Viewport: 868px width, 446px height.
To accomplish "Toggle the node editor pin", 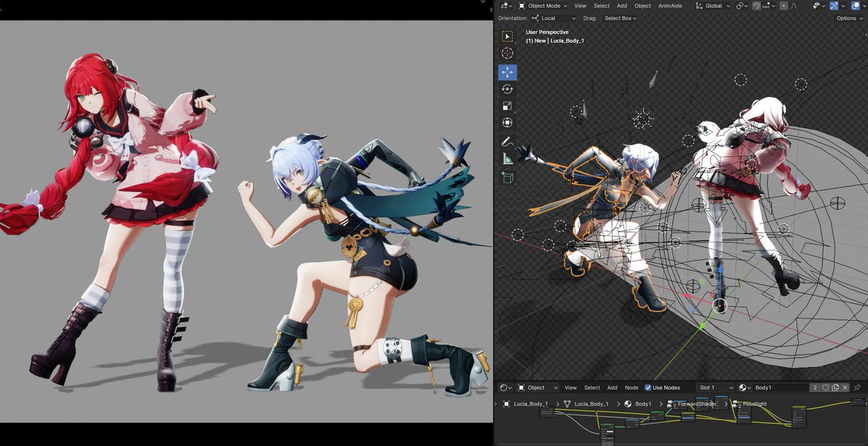I will pyautogui.click(x=857, y=387).
